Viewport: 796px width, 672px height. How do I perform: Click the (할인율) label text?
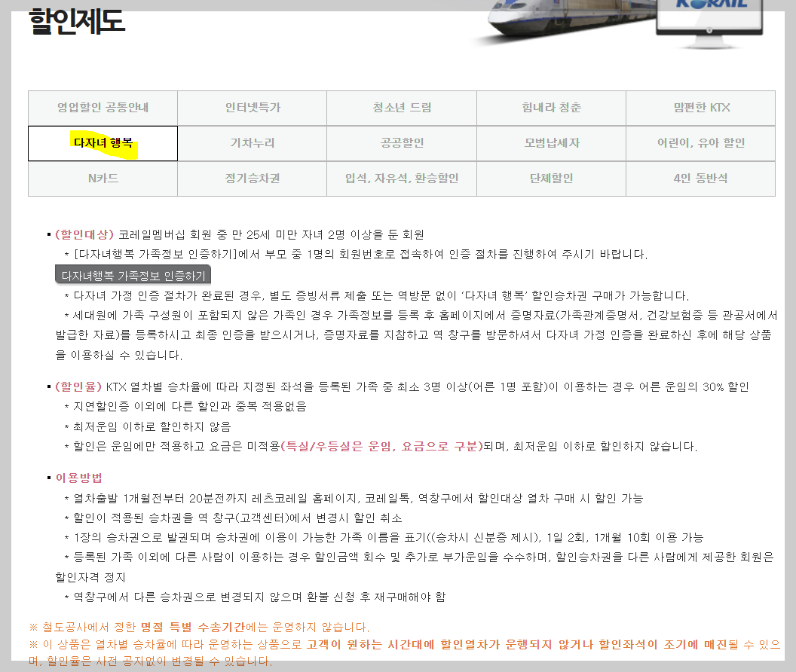tap(78, 386)
